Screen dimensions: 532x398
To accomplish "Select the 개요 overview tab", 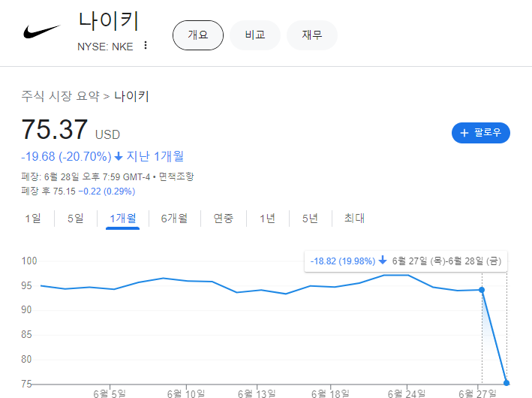I will [198, 35].
